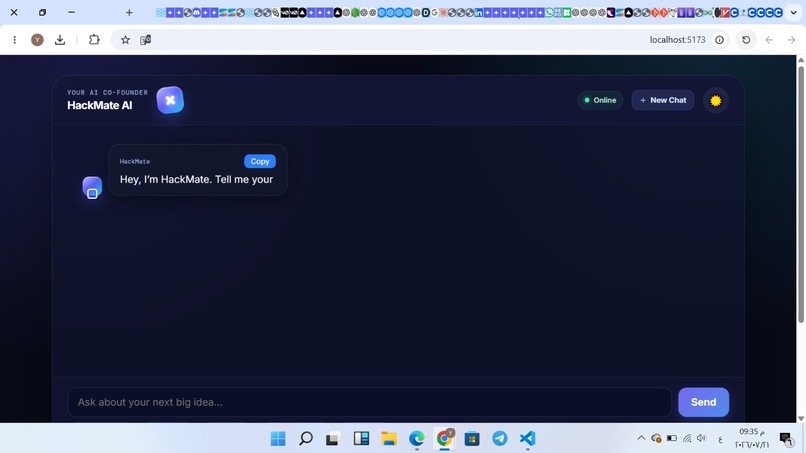Image resolution: width=806 pixels, height=453 pixels.
Task: Switch the Arabic input language indicator
Action: pyautogui.click(x=720, y=439)
